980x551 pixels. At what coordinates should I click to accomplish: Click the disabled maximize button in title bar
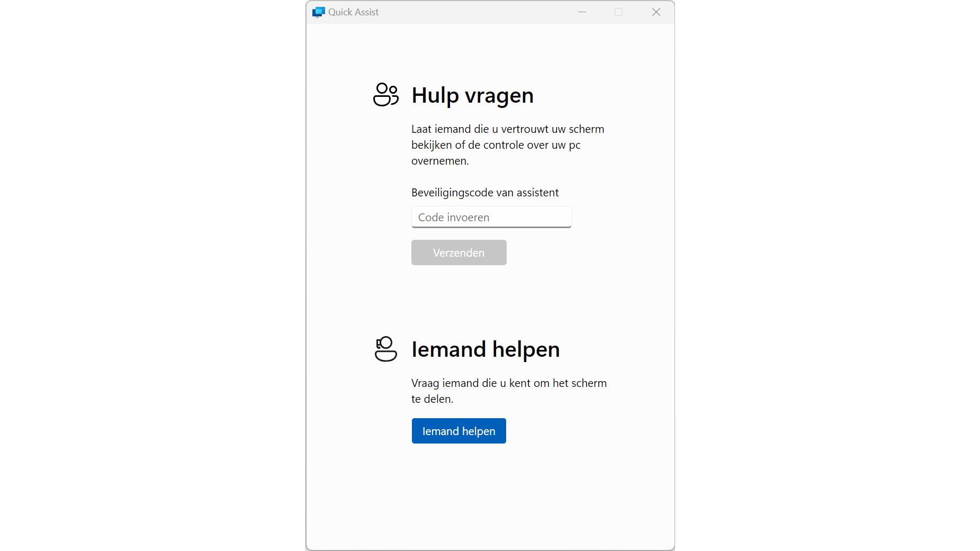(618, 12)
